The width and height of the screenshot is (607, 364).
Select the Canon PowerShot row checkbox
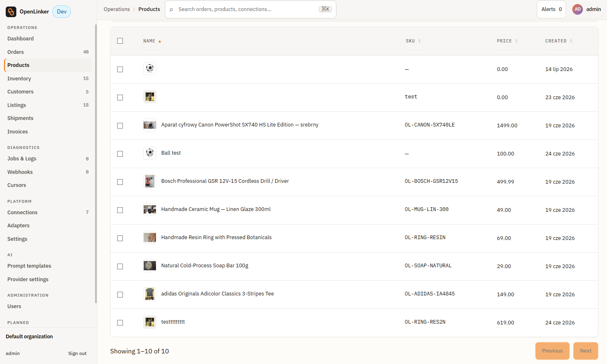tap(120, 126)
